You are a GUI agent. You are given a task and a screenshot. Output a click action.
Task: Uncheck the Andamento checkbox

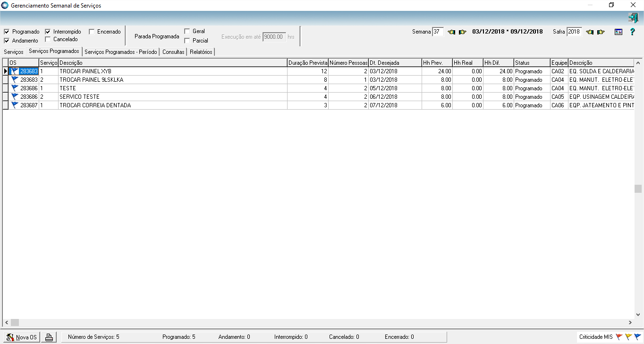tap(7, 41)
